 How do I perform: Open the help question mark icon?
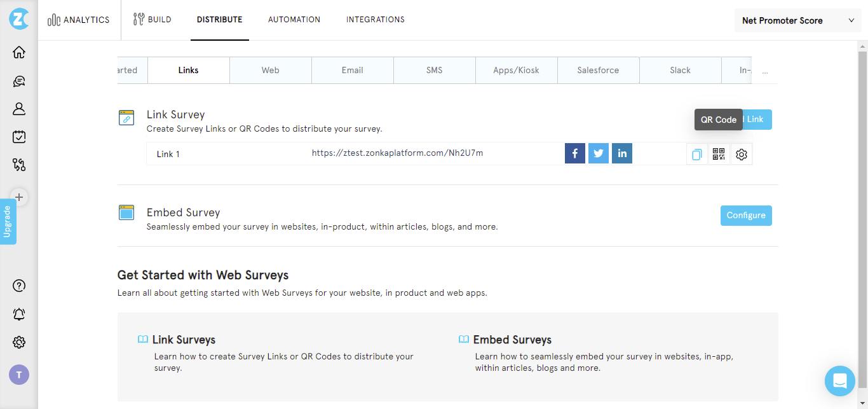click(x=18, y=286)
